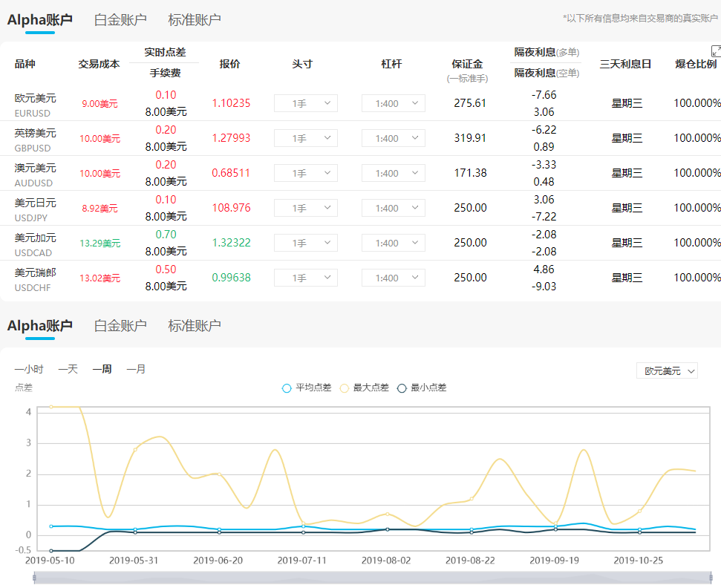Open the leverage dropdown for 美元加元 row
This screenshot has height=588, width=721.
tap(393, 243)
